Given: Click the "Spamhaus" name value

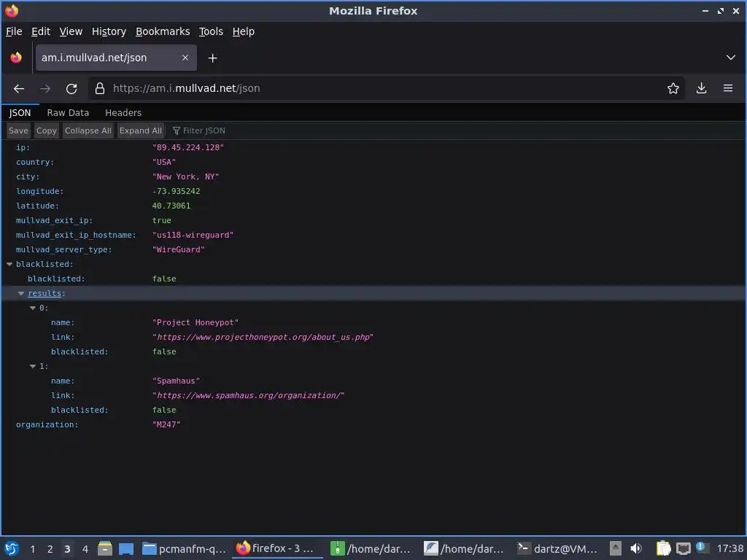Looking at the screenshot, I should (x=176, y=381).
